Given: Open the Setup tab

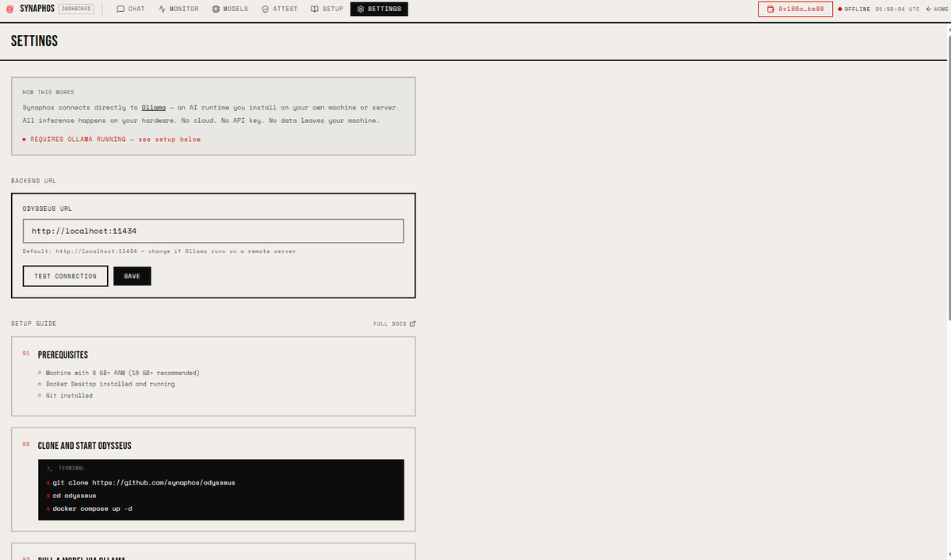Looking at the screenshot, I should tap(327, 9).
